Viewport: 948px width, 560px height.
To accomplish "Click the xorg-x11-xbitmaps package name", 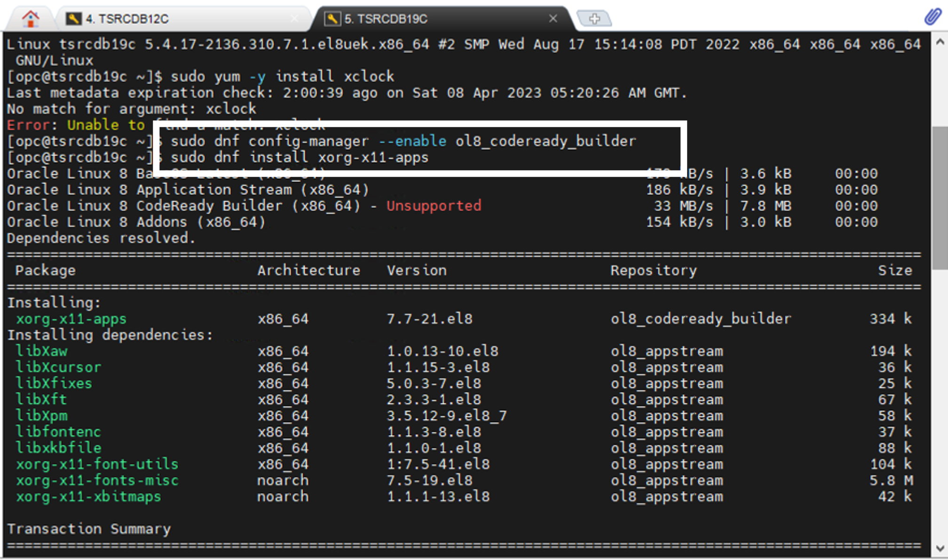I will [88, 497].
